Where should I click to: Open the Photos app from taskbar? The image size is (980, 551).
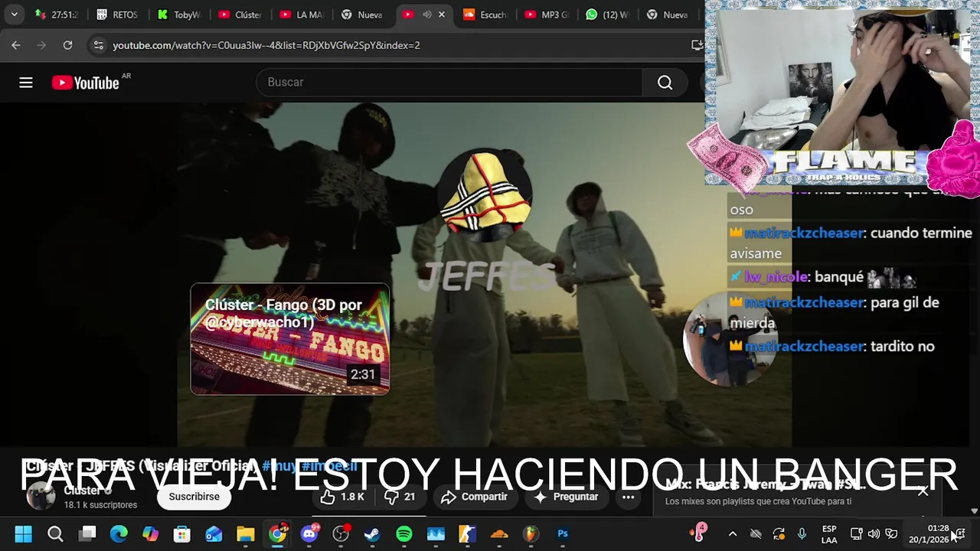click(436, 534)
